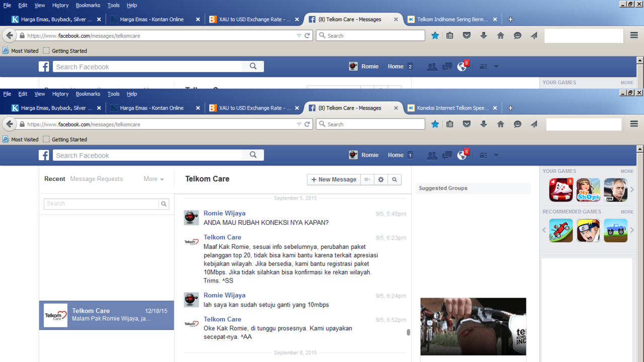The width and height of the screenshot is (644, 362).
Task: Click the Search Facebook field in front window
Action: pos(148,155)
